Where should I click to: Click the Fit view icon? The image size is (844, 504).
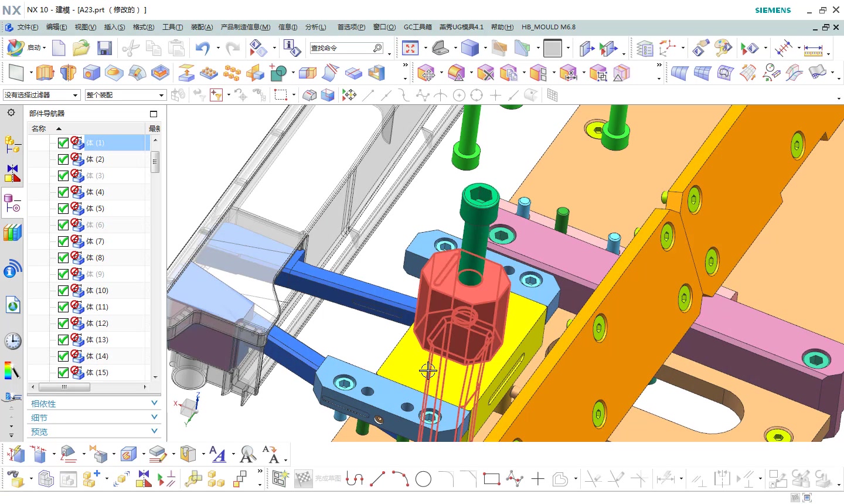[x=410, y=48]
